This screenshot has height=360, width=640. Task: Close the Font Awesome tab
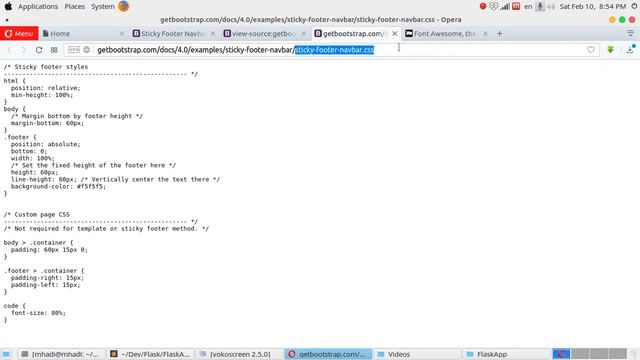coord(485,33)
